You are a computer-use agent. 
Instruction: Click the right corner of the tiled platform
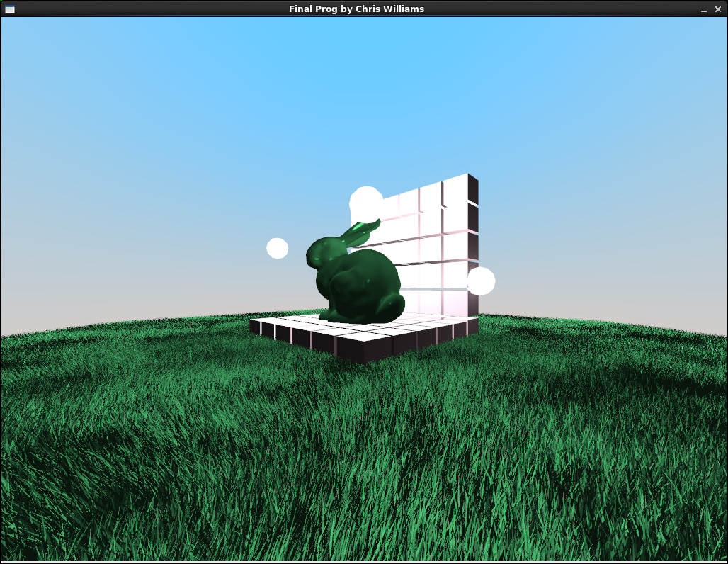coord(472,325)
